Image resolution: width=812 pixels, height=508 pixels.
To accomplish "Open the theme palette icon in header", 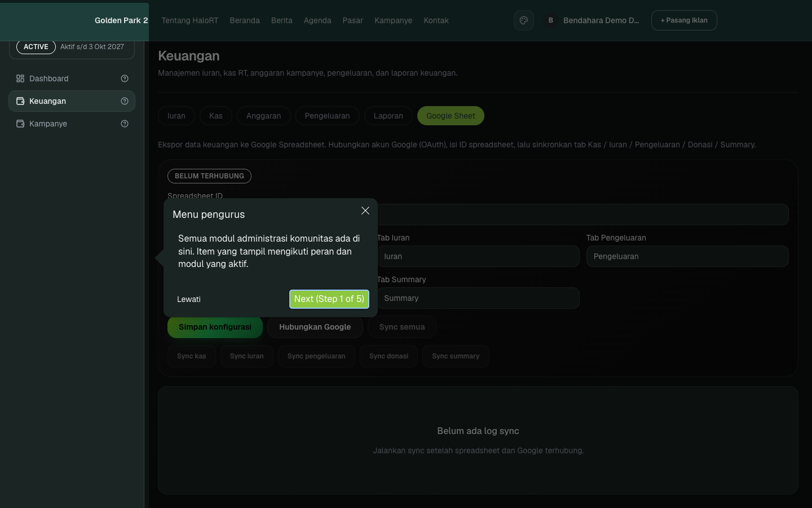I will [x=524, y=20].
